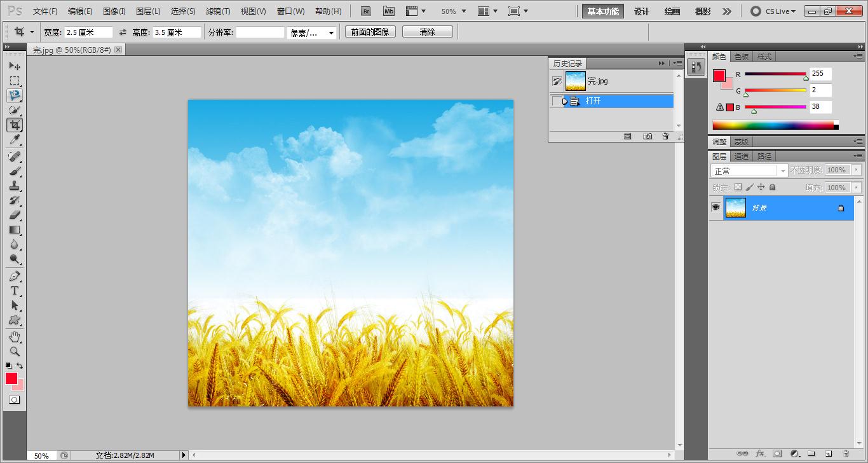Launch Adobe Bridge from Br icon
The height and width of the screenshot is (463, 868).
click(366, 11)
